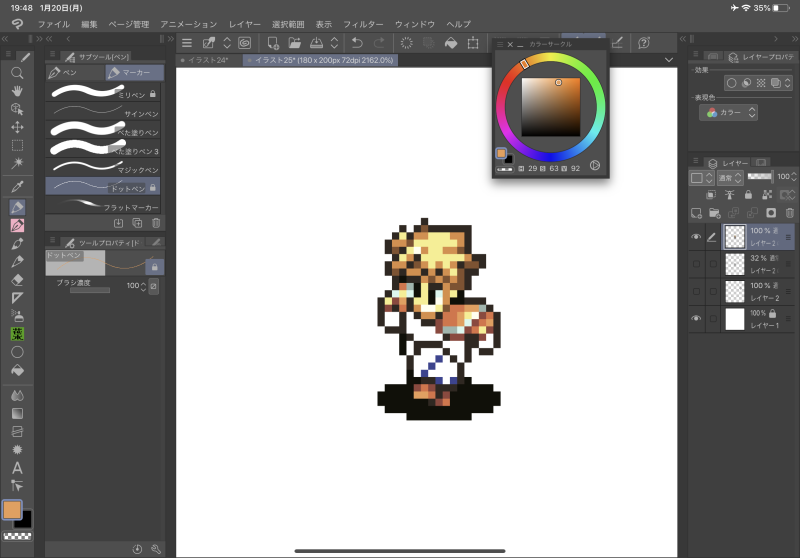Open レイヤー menu
Viewport: 800px width, 558px height.
[244, 24]
